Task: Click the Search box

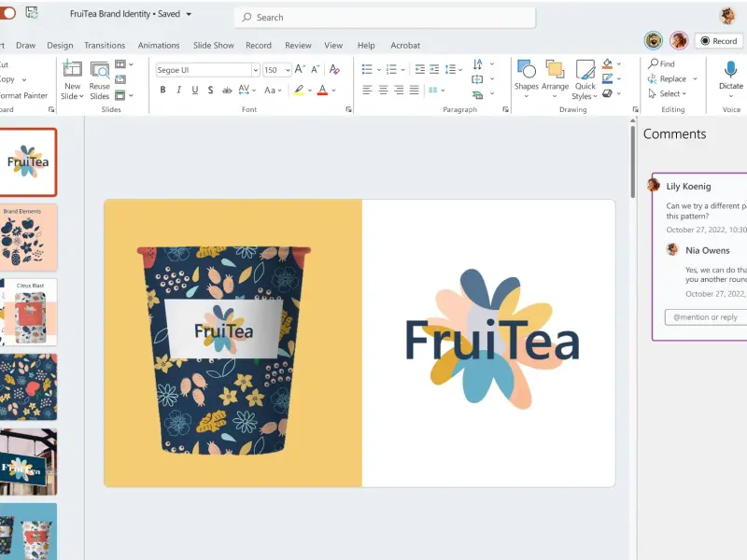Action: pos(385,18)
